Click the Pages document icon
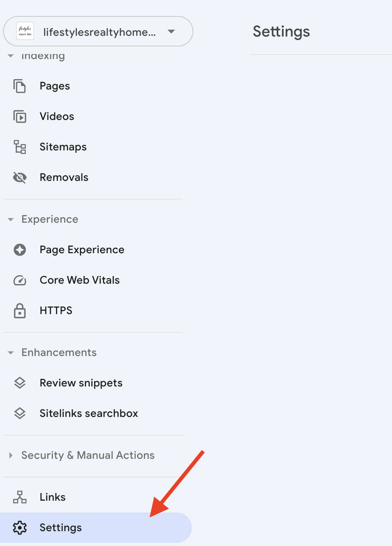This screenshot has height=546, width=392. pos(19,86)
